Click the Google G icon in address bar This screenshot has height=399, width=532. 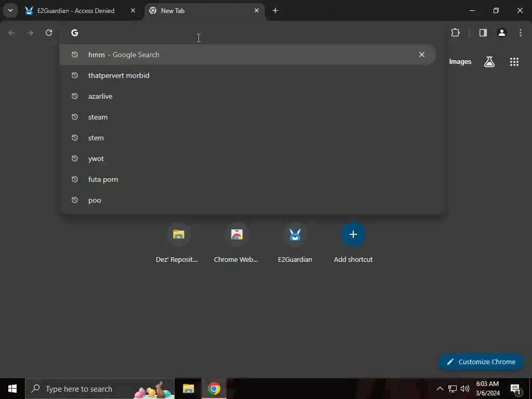75,33
